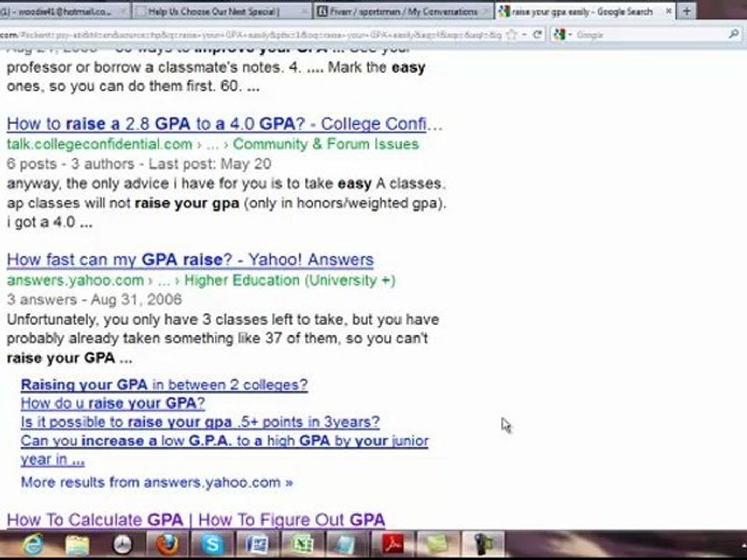Click answers.yahoo.com green URL text
The image size is (747, 560).
(75, 281)
